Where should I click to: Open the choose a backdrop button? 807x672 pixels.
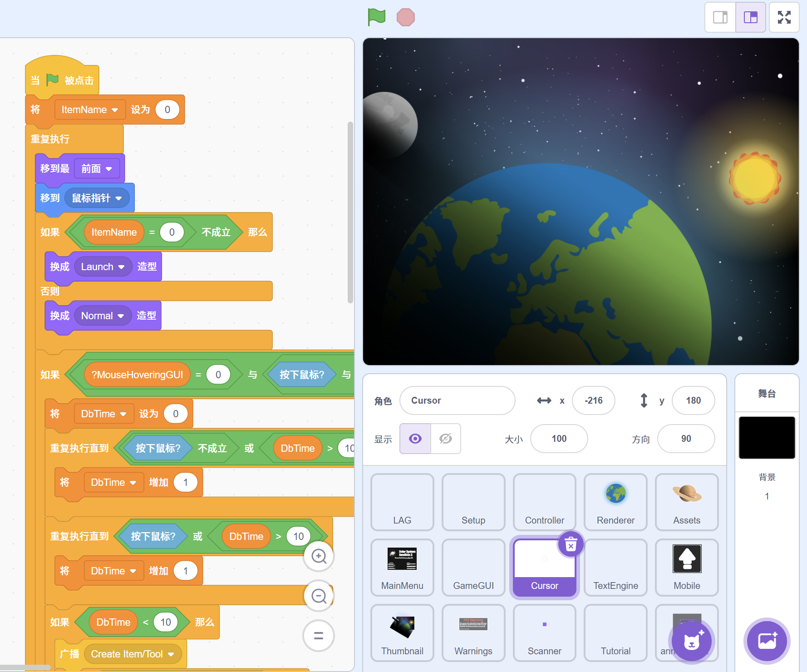click(767, 641)
